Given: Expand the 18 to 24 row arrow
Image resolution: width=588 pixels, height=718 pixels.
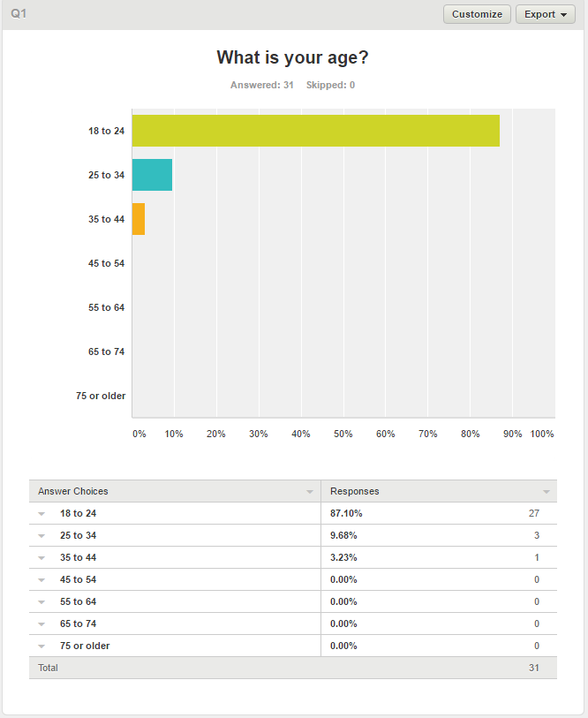Looking at the screenshot, I should [41, 513].
